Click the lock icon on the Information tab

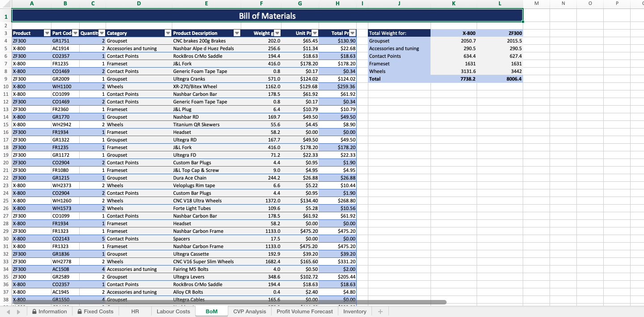click(x=34, y=311)
